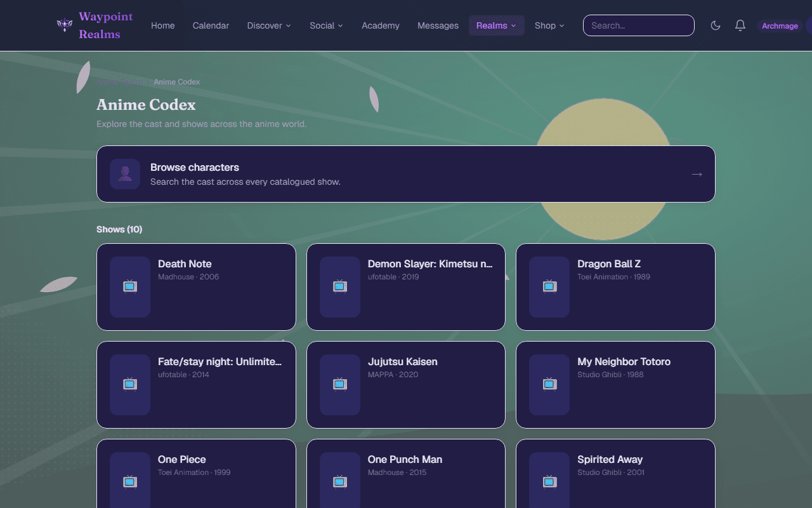Image resolution: width=812 pixels, height=508 pixels.
Task: Click the 'Anime Codex' breadcrumb text
Action: pyautogui.click(x=177, y=82)
